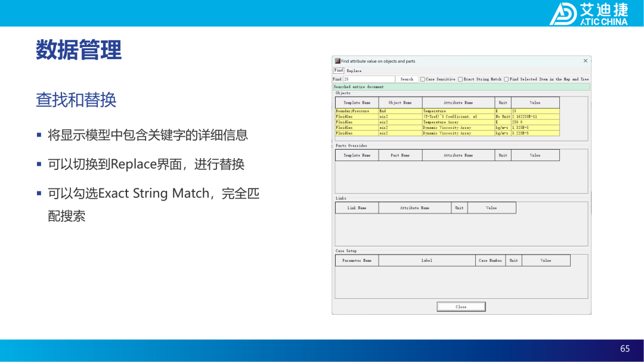
Task: Select the value cell showing 25
Action: point(535,111)
